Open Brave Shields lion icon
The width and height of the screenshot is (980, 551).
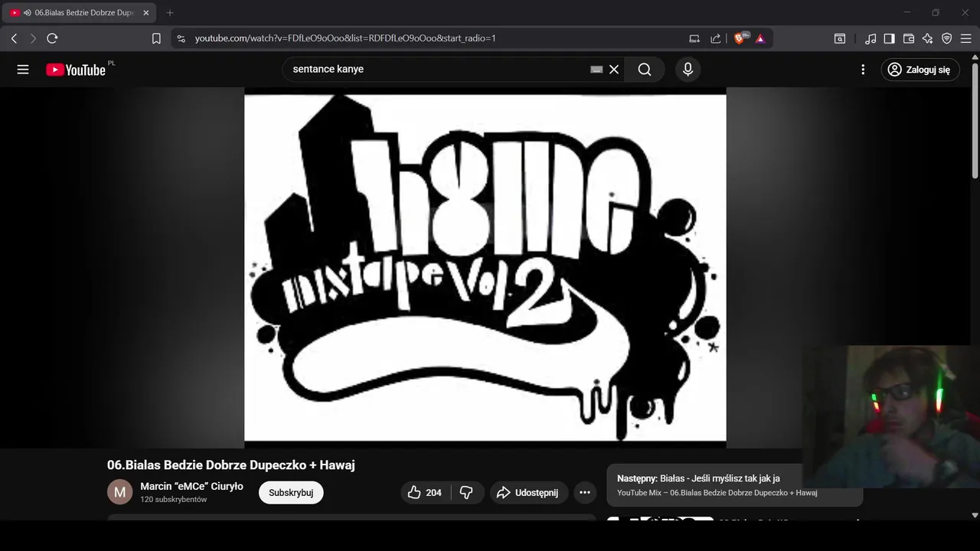click(740, 38)
